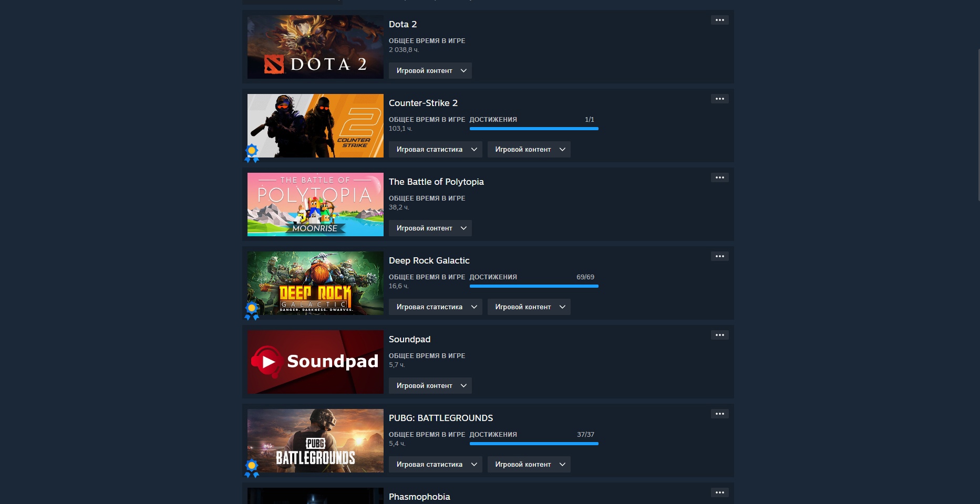Open the three-dot menu for Deep Rock Galactic
The height and width of the screenshot is (504, 980).
pyautogui.click(x=719, y=256)
